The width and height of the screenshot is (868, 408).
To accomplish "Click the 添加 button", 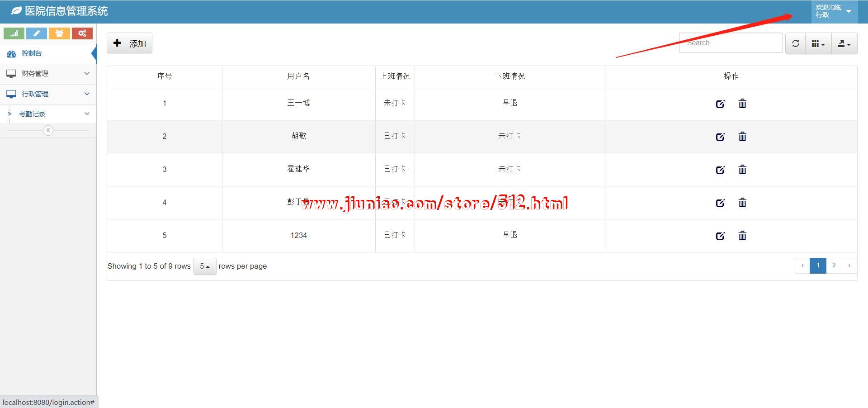I will click(129, 43).
